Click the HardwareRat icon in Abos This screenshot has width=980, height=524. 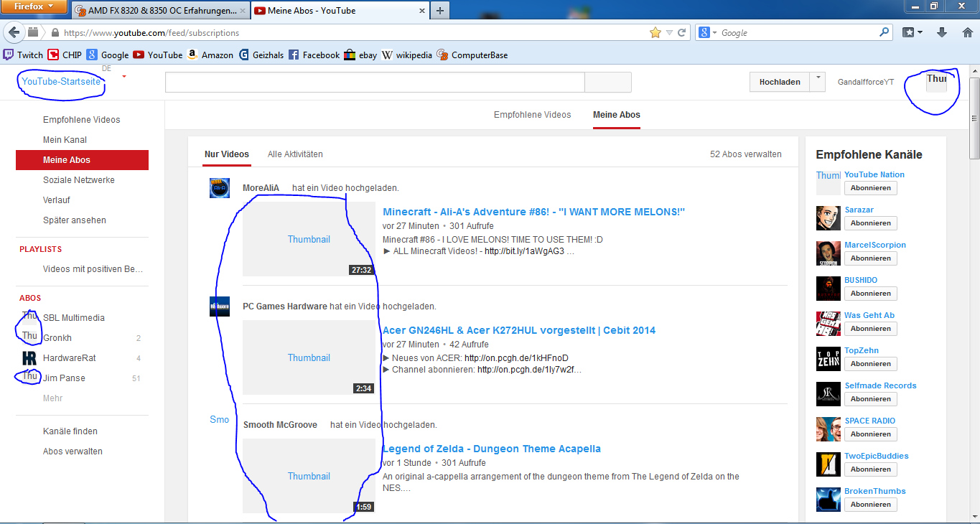[29, 358]
